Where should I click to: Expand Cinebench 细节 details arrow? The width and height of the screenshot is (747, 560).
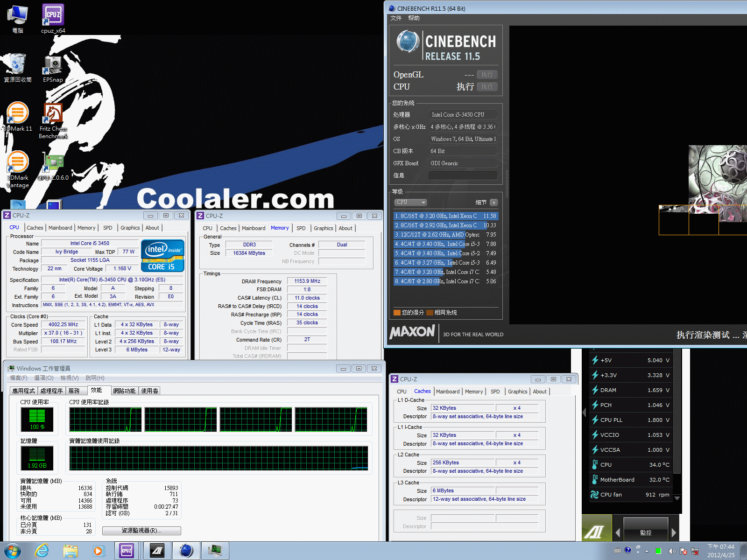click(494, 203)
